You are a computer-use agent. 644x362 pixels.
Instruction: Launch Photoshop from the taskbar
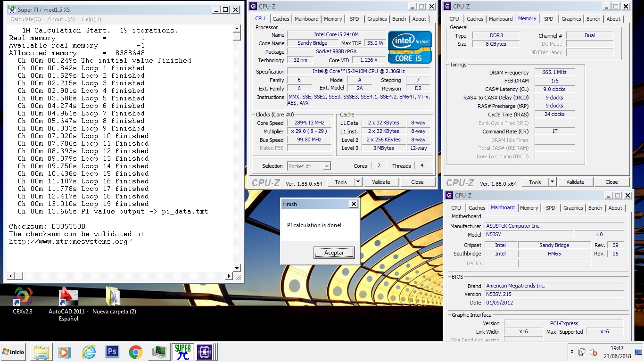click(x=112, y=352)
